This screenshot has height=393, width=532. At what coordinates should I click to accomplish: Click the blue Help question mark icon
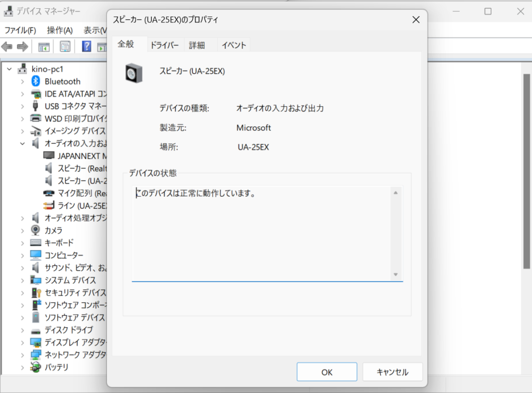click(87, 46)
